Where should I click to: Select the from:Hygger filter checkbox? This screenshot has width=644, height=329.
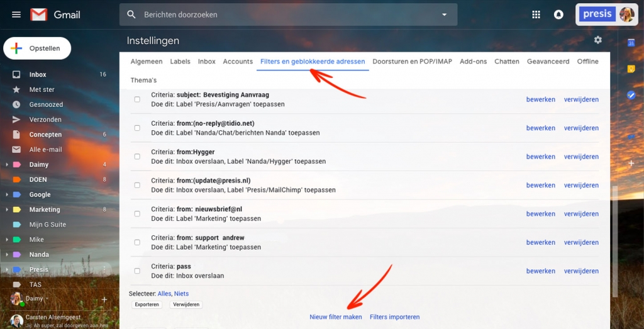point(137,157)
